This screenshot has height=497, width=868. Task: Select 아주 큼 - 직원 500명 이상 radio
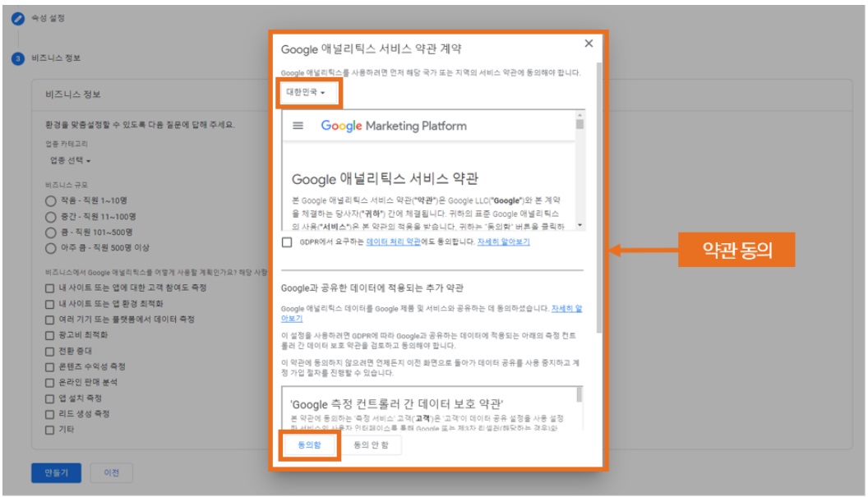(50, 248)
